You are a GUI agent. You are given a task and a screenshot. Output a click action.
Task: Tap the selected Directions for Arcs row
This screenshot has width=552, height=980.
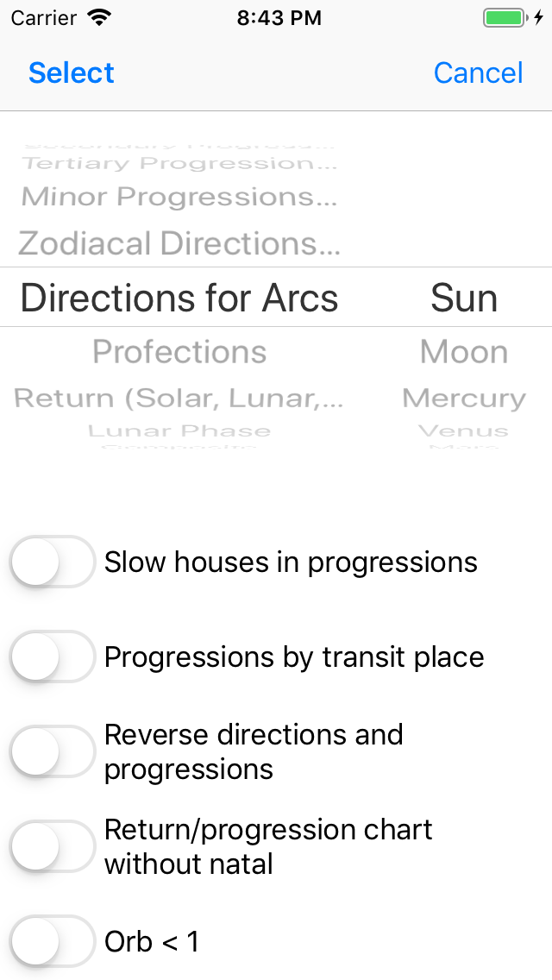pyautogui.click(x=179, y=298)
